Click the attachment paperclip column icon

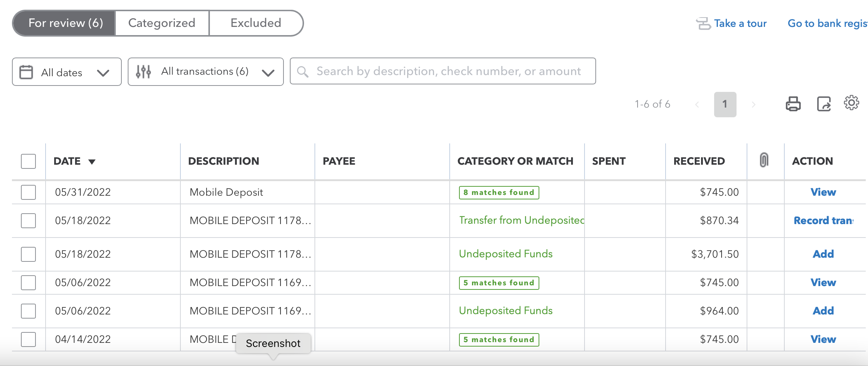(764, 160)
